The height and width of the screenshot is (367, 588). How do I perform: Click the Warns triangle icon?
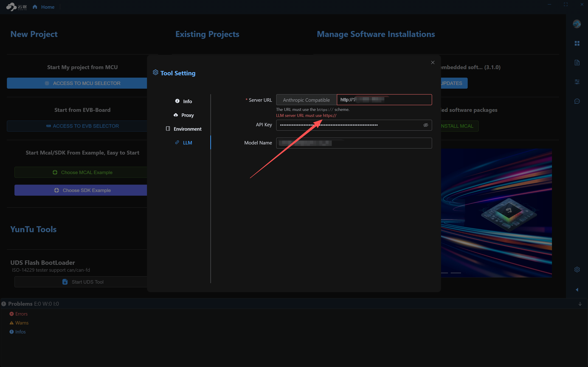point(11,323)
